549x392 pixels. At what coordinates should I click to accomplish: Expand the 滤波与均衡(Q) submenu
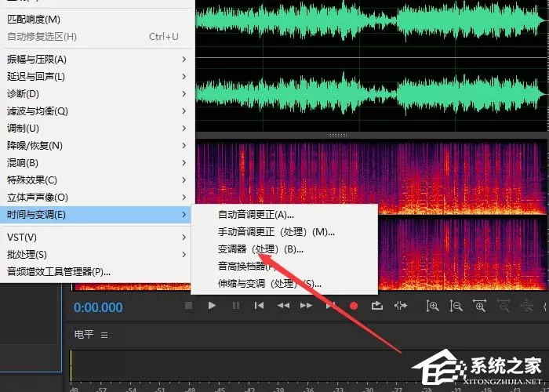[x=97, y=111]
